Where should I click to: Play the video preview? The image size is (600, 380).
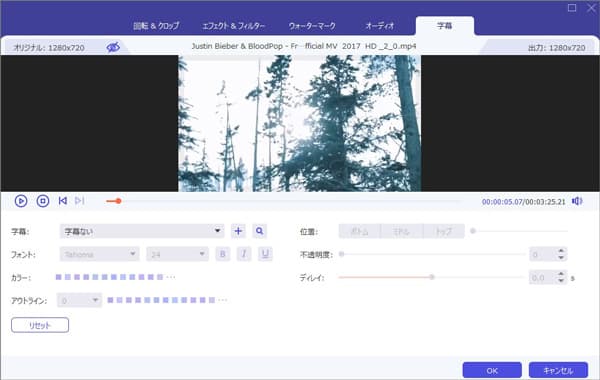coord(21,201)
